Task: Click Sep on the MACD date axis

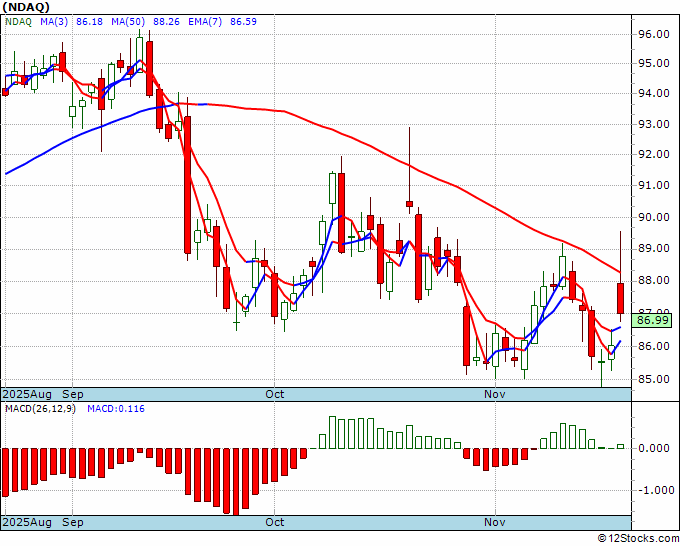Action: (73, 522)
